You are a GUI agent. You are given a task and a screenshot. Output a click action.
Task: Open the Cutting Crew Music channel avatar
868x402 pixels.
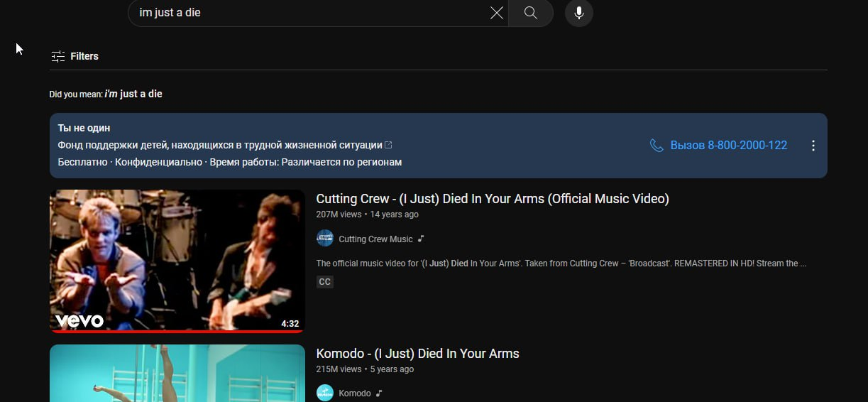coord(325,239)
